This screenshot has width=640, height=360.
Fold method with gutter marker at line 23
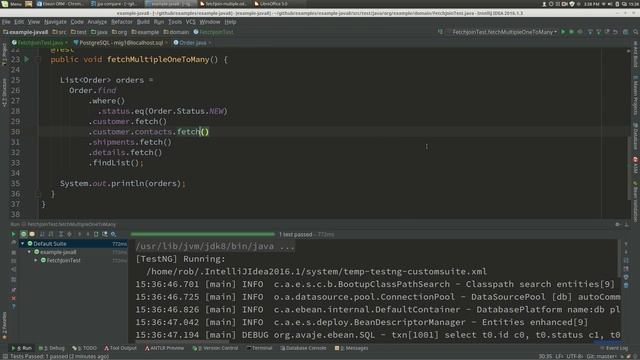(38, 60)
